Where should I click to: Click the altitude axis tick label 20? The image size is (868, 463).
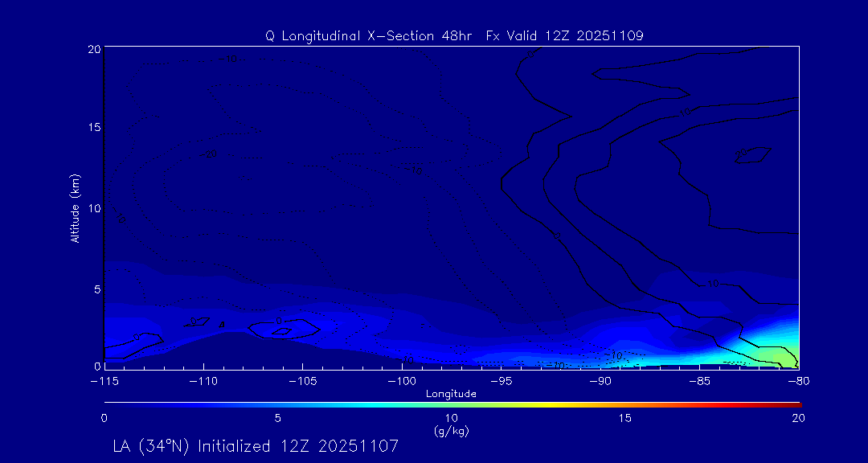[94, 49]
